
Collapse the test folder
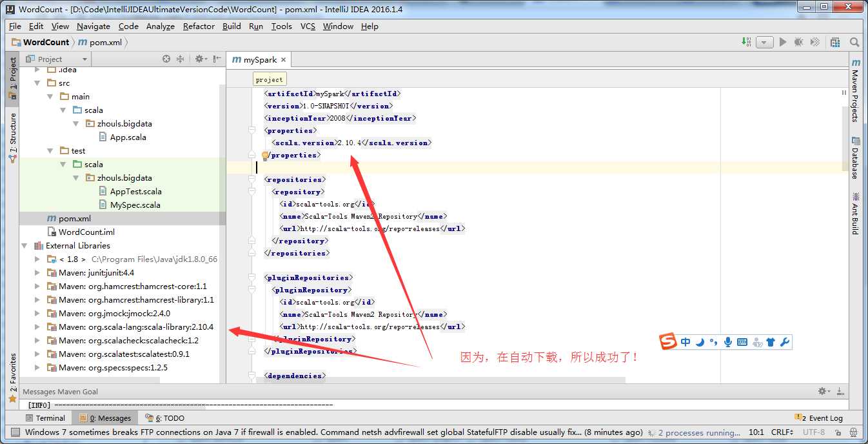(50, 150)
